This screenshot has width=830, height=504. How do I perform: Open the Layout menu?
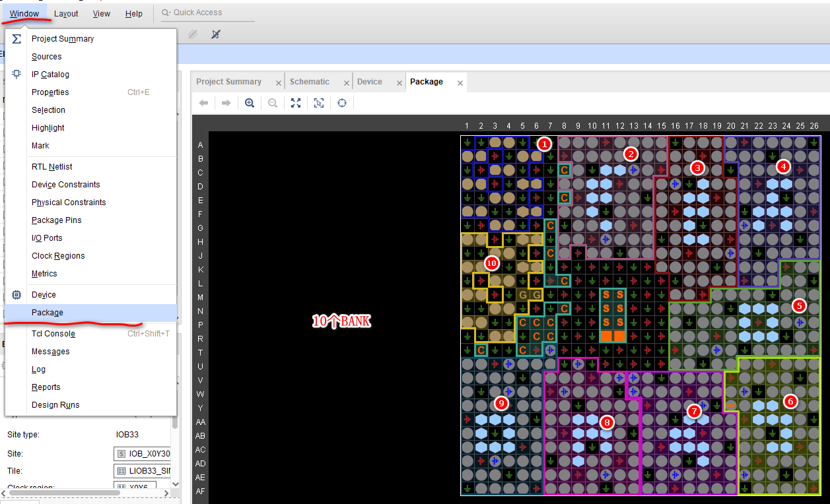coord(66,13)
